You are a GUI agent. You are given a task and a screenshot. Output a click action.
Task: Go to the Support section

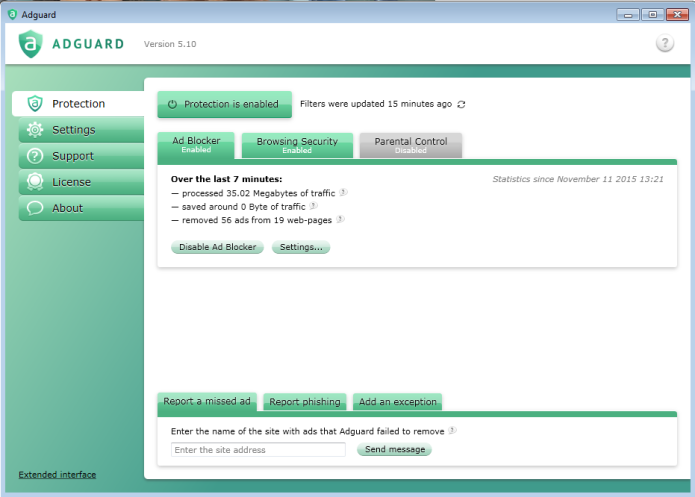[x=82, y=156]
